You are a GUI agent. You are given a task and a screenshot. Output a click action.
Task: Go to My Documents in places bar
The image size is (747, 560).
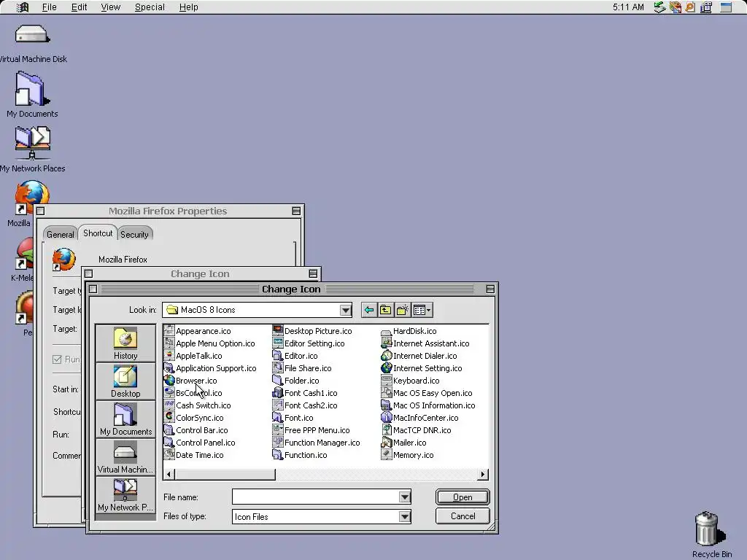point(125,419)
